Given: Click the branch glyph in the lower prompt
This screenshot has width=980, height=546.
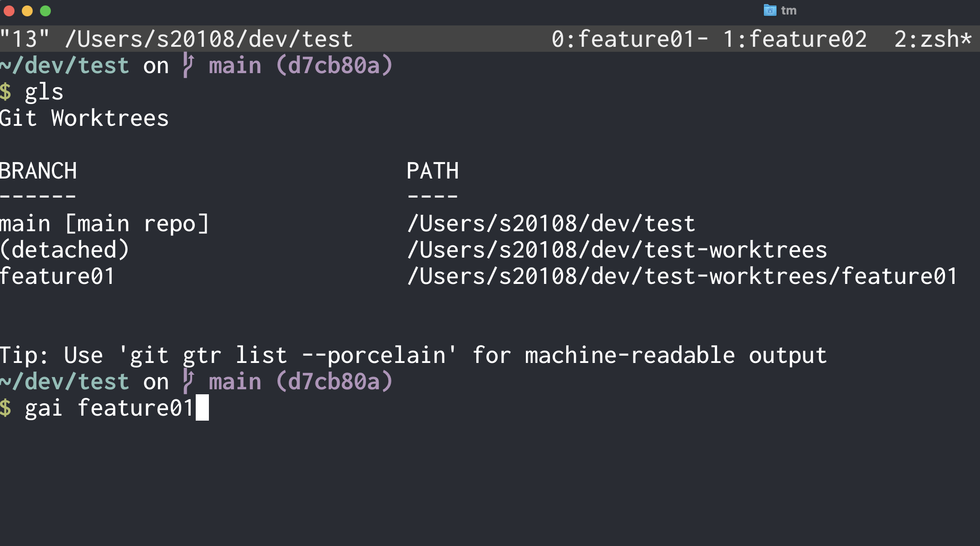Looking at the screenshot, I should tap(188, 381).
